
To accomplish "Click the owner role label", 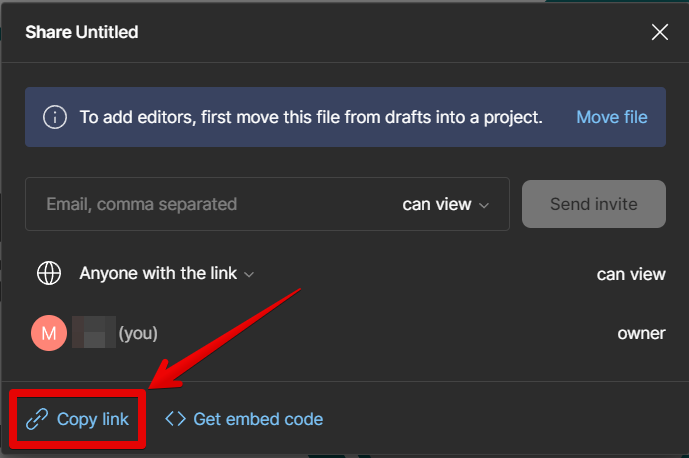I will [x=641, y=333].
